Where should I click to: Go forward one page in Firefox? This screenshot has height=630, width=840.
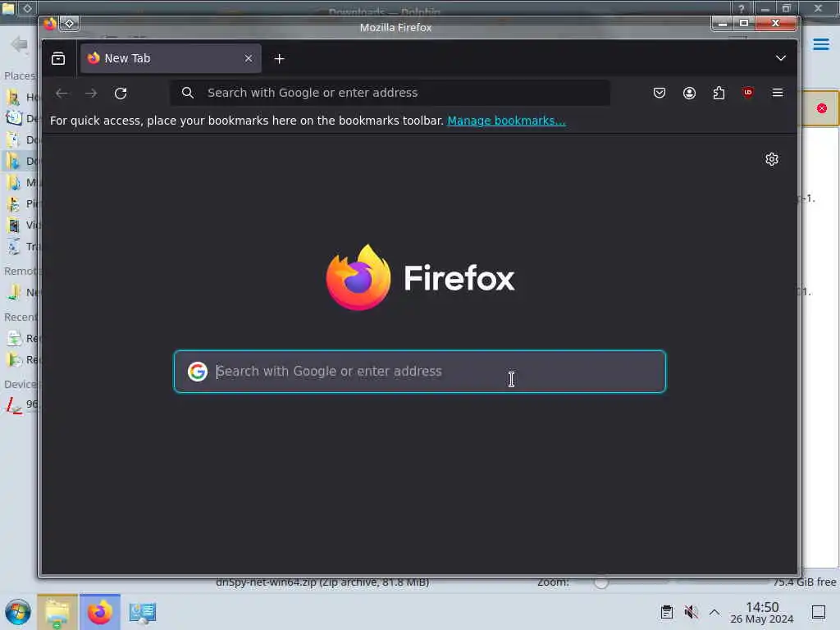(x=91, y=94)
